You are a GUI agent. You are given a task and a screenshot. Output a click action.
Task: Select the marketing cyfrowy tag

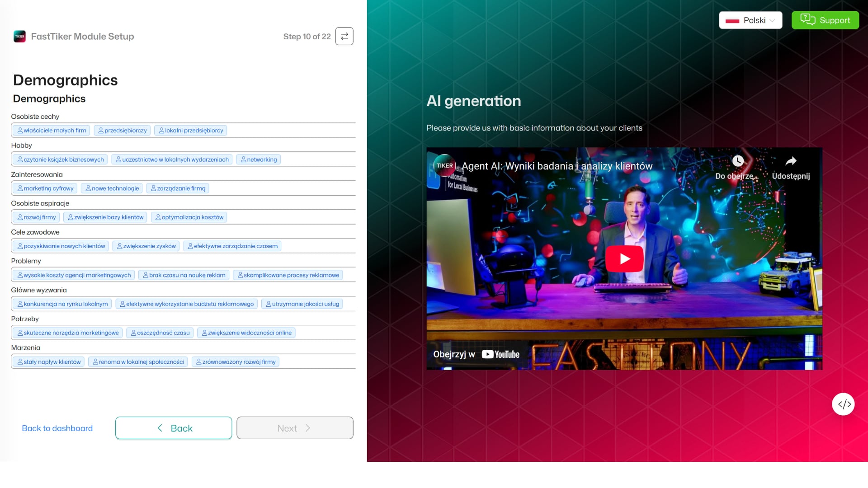(x=45, y=188)
